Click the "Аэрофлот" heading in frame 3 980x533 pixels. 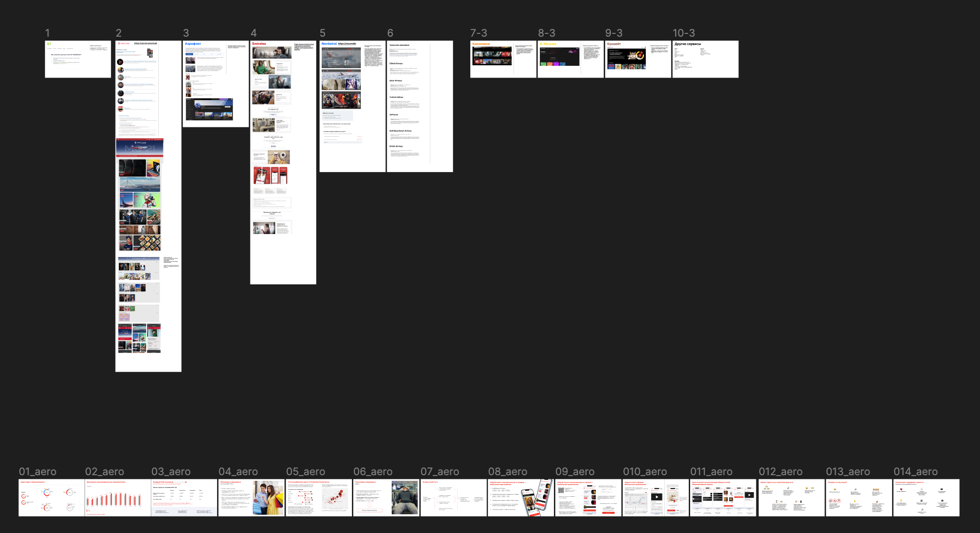coord(193,44)
